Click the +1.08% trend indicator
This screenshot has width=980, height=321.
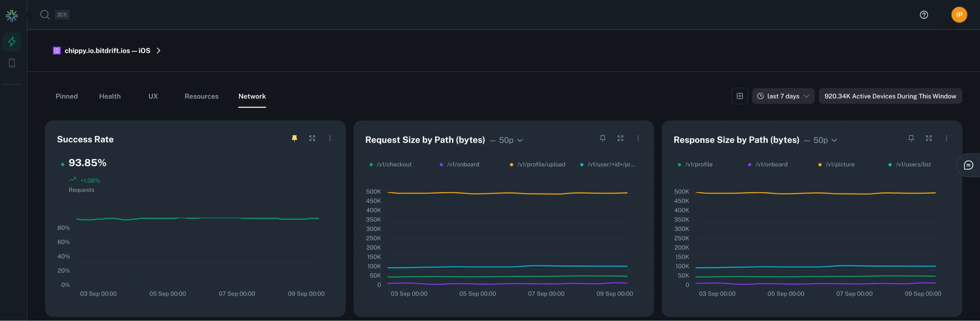90,180
